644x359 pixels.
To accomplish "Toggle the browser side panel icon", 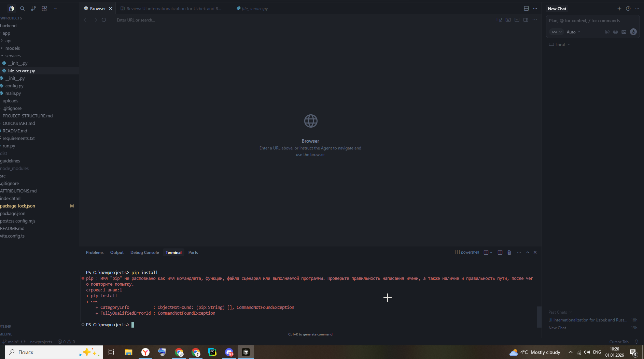I will pyautogui.click(x=526, y=20).
